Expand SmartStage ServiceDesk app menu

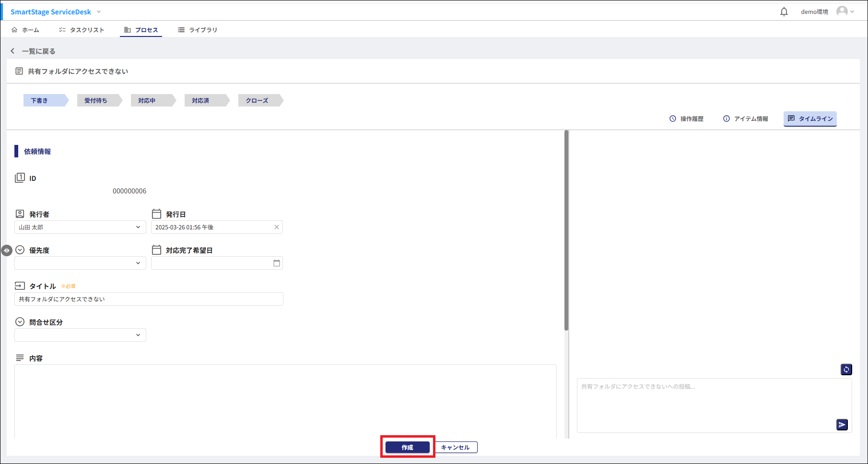click(x=99, y=12)
